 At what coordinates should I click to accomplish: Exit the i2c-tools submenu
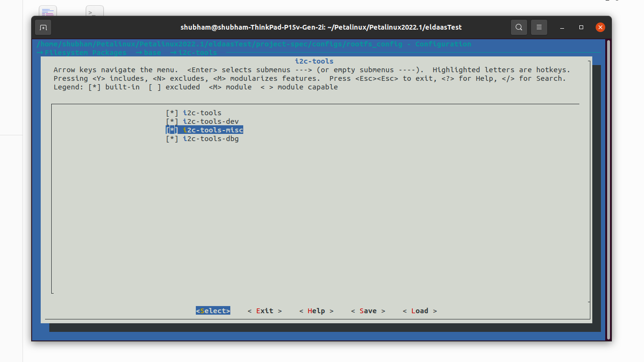coord(265,310)
